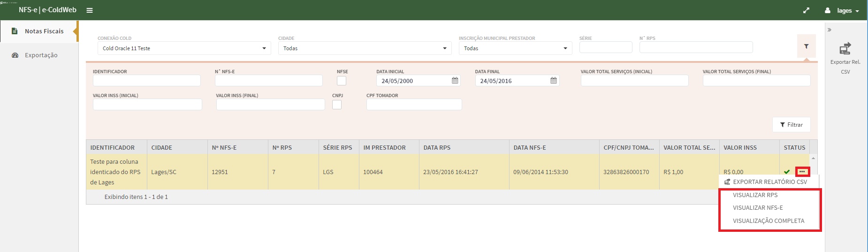The image size is (868, 252).
Task: Choose Visualização Completa menu option
Action: click(x=768, y=221)
